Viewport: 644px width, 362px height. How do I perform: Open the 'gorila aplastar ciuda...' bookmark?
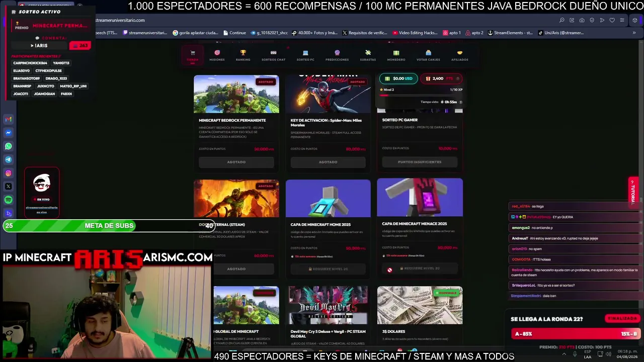coord(195,33)
